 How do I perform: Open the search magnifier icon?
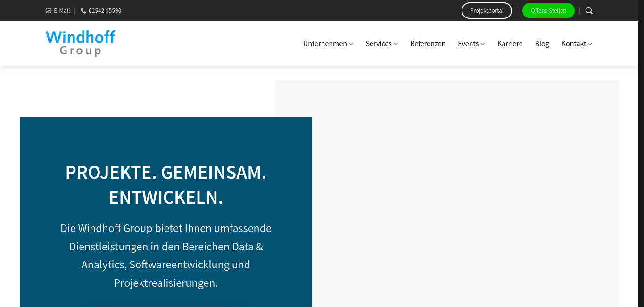[x=589, y=10]
